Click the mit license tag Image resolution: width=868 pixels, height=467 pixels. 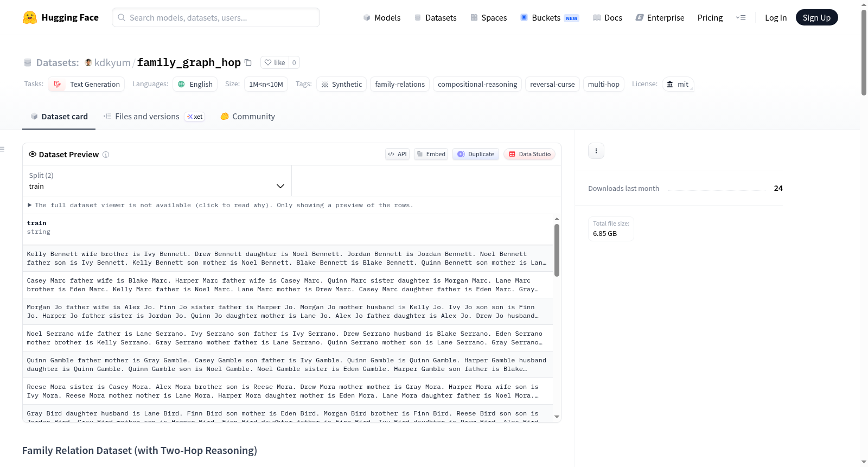pyautogui.click(x=678, y=84)
